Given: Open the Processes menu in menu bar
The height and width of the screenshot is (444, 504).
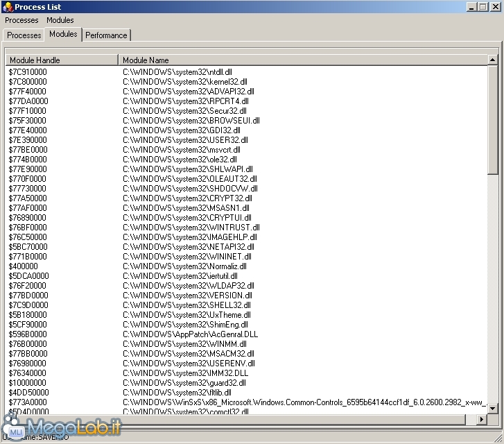Looking at the screenshot, I should pyautogui.click(x=21, y=20).
